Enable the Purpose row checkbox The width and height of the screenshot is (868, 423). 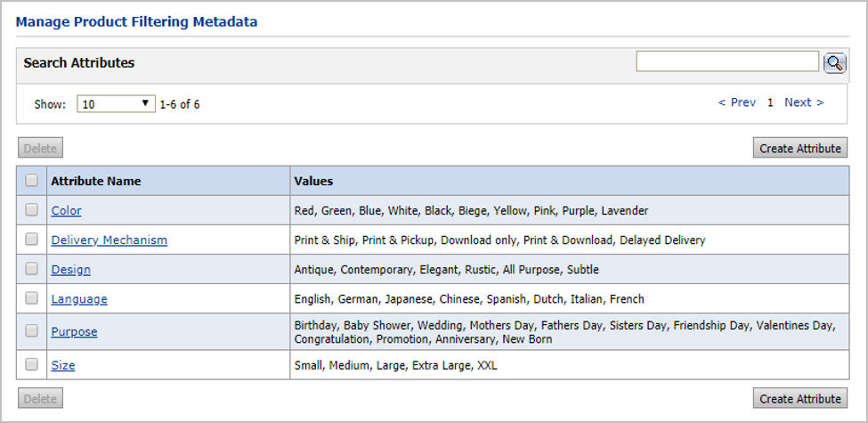[32, 331]
